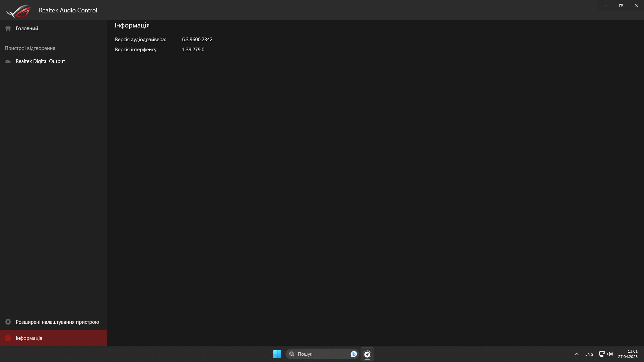
Task: Select interface version value 1.39.279.0
Action: (193, 50)
